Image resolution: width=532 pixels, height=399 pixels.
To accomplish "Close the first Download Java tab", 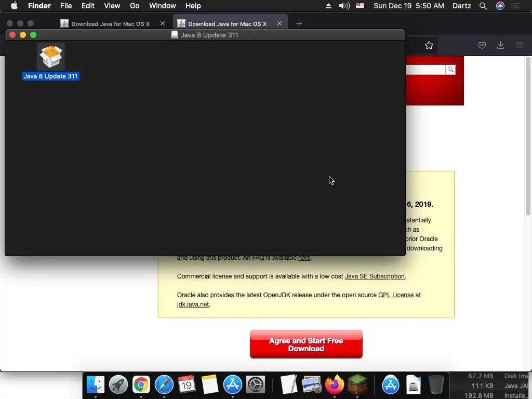I will pyautogui.click(x=163, y=23).
